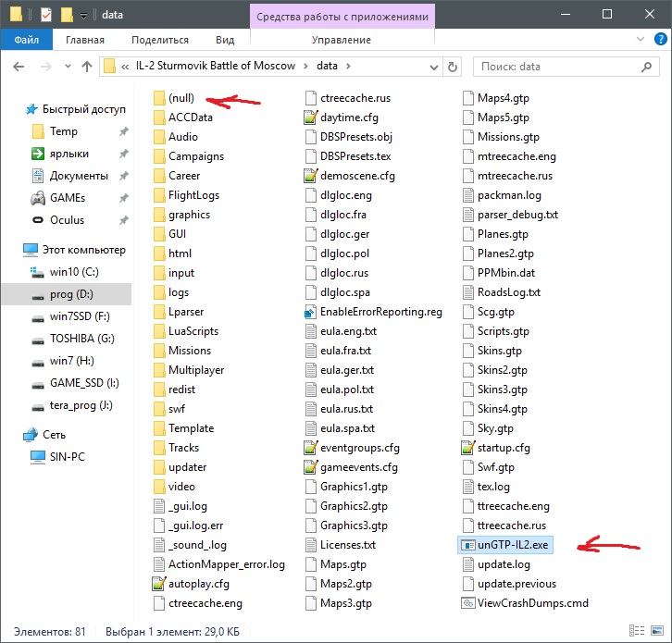Select the (null) folder icon

tap(159, 98)
